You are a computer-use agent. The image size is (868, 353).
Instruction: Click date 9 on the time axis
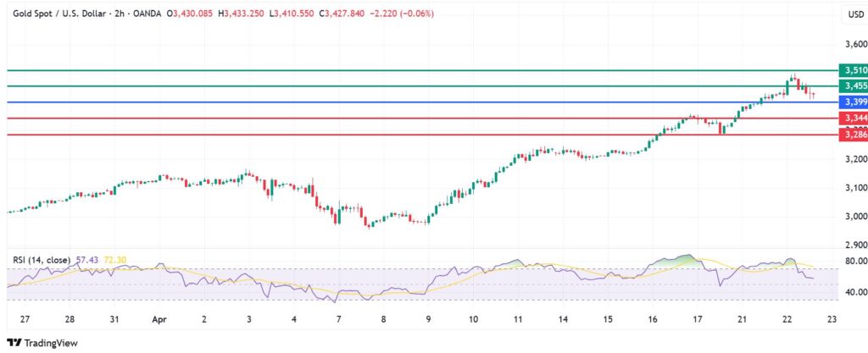tap(428, 321)
